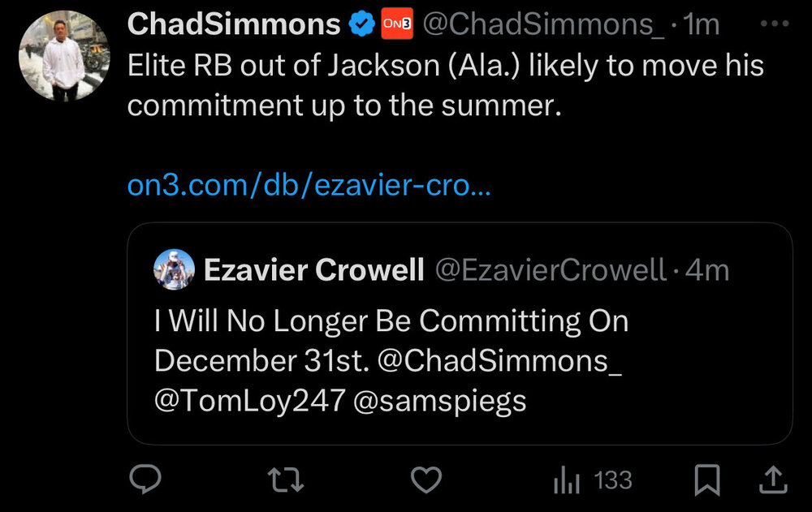Open the on3.com/db/ezavier-cro... link
Viewport: 812px width, 512px height.
point(309,186)
